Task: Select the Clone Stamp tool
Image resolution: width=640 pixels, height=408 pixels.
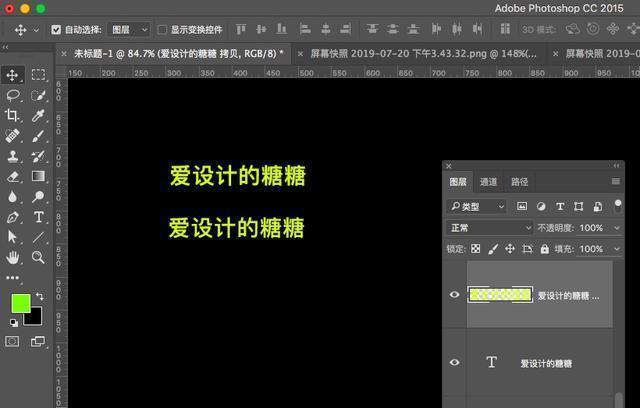Action: 12,156
